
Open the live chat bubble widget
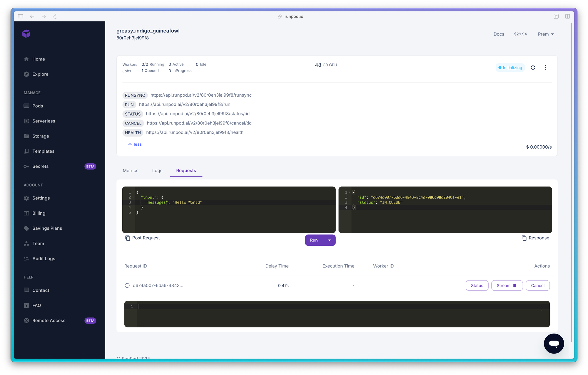click(554, 343)
